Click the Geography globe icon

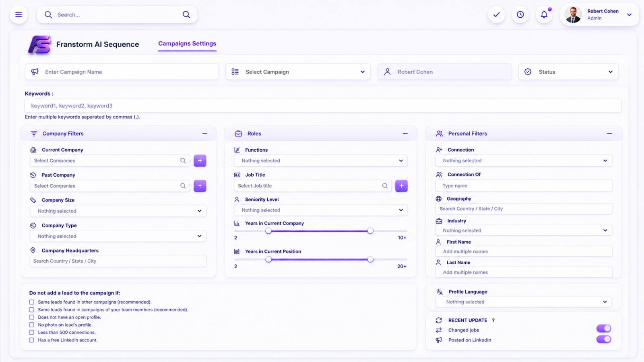[439, 199]
